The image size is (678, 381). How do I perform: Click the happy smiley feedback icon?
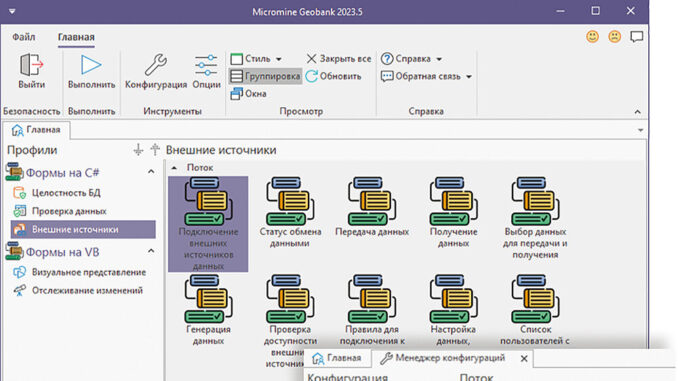tap(592, 37)
